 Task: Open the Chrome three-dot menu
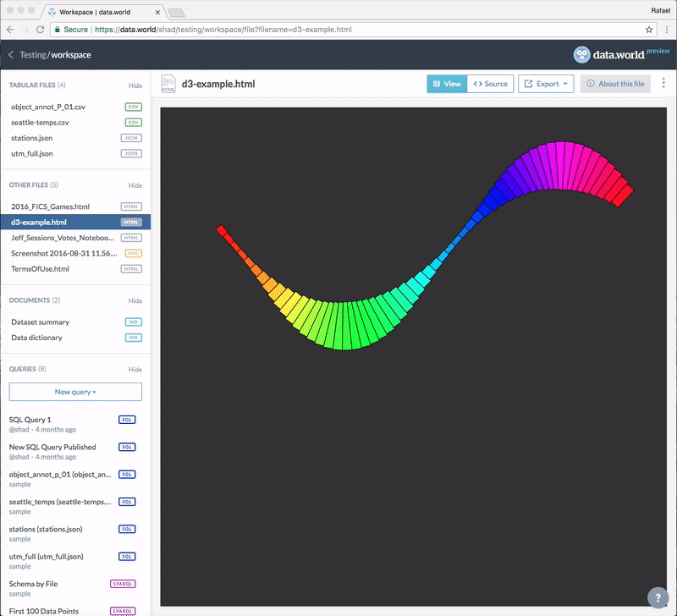(x=667, y=30)
